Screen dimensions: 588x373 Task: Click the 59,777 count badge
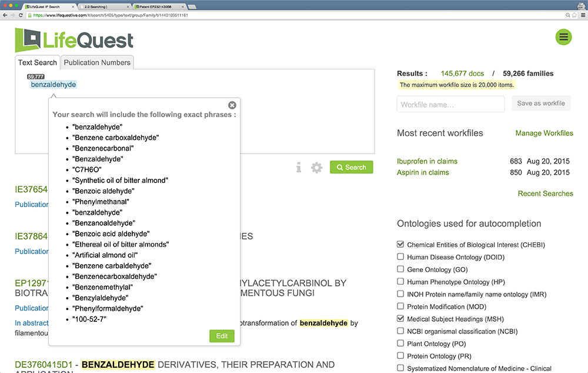pyautogui.click(x=36, y=76)
